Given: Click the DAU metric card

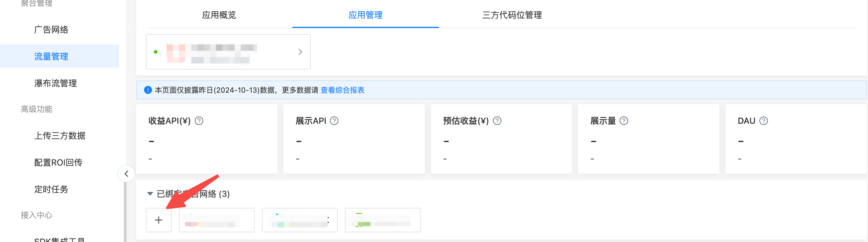Looking at the screenshot, I should 796,139.
